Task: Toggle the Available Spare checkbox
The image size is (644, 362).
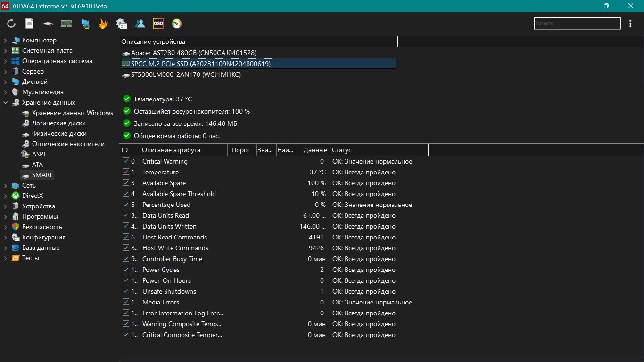Action: 125,183
